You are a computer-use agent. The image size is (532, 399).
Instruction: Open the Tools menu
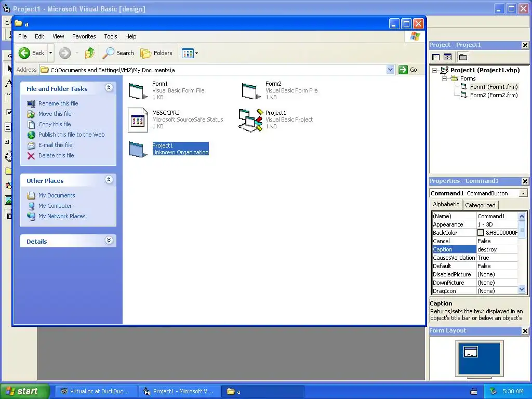110,36
